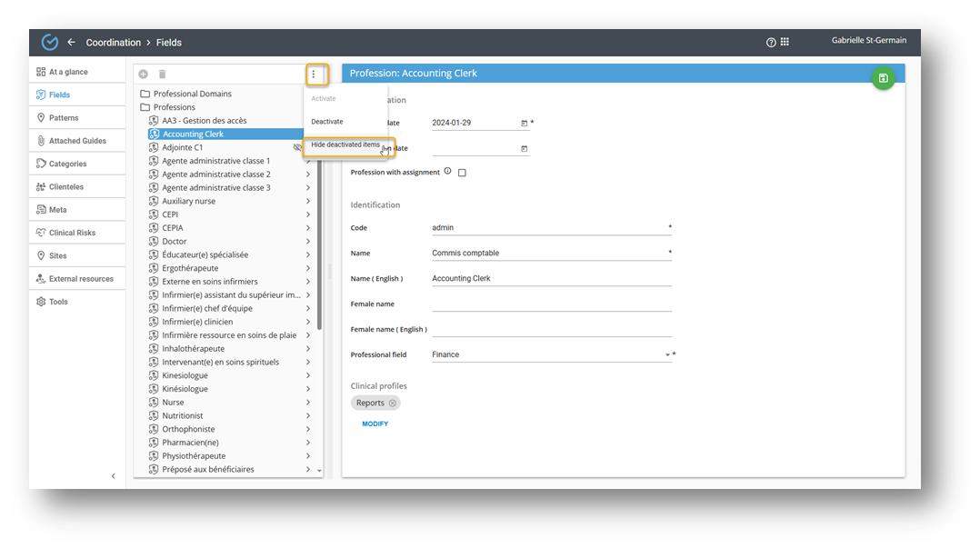Image resolution: width=980 pixels, height=548 pixels.
Task: Click the Female name input field
Action: pyautogui.click(x=551, y=304)
